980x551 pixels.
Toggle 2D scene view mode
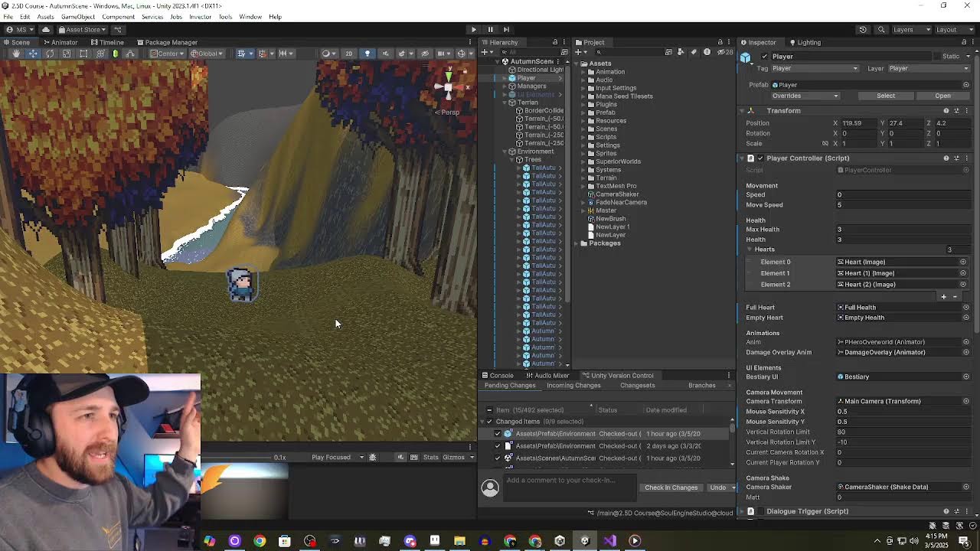coord(349,54)
